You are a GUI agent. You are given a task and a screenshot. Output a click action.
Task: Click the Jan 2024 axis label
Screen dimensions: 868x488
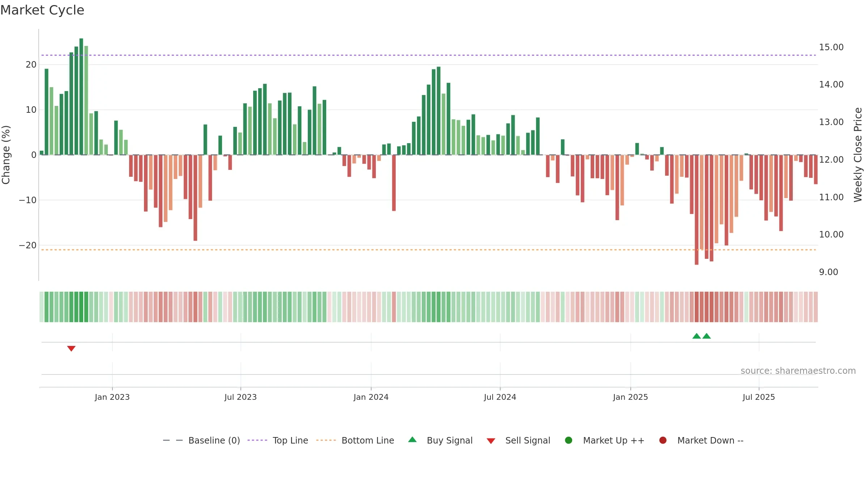(x=371, y=397)
